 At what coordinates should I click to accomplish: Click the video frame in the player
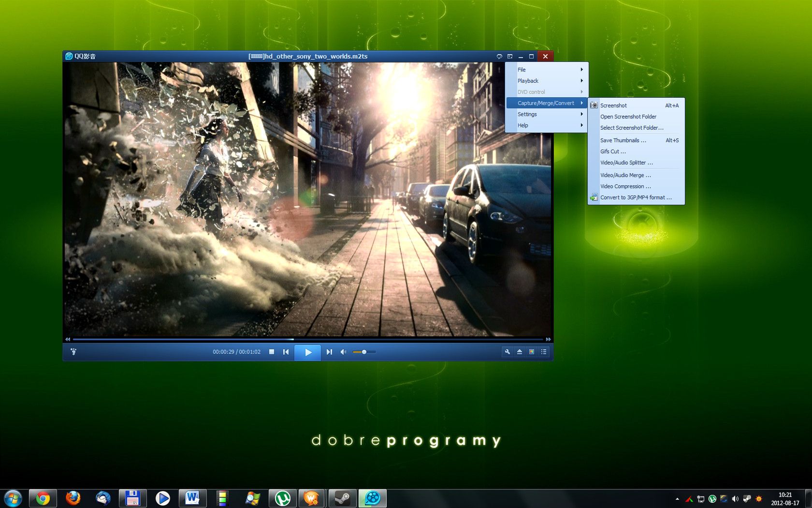click(x=308, y=199)
